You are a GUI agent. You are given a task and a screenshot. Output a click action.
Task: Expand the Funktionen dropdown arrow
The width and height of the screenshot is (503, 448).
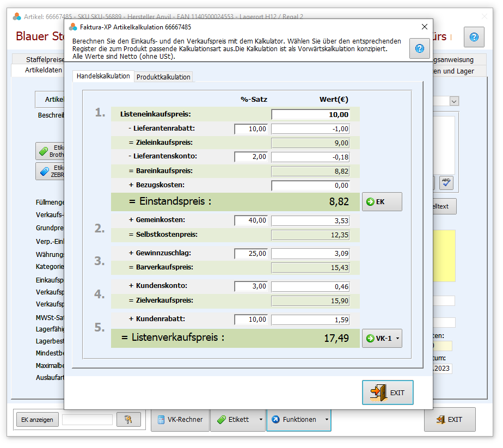[x=327, y=420]
